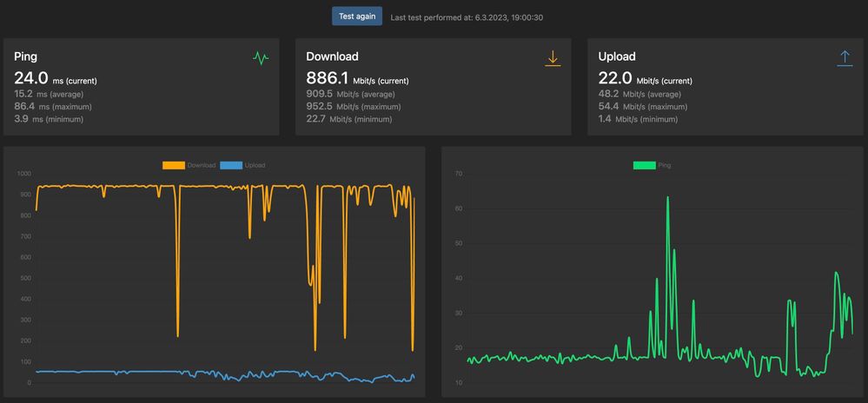Image resolution: width=868 pixels, height=403 pixels.
Task: Click the 48.2 Mbit/s average upload value
Action: (x=640, y=95)
